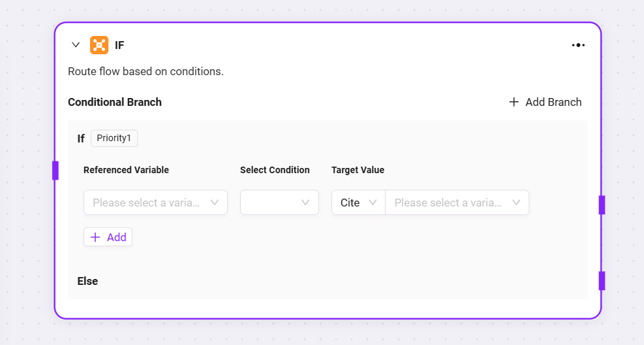644x345 pixels.
Task: Open the Cite type dropdown
Action: click(359, 203)
